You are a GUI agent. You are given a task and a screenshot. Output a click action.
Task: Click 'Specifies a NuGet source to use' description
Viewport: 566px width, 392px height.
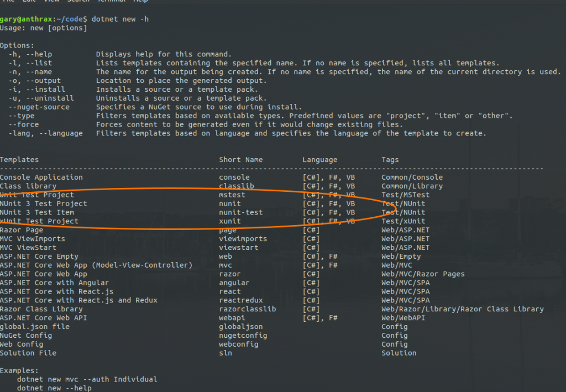[199, 107]
